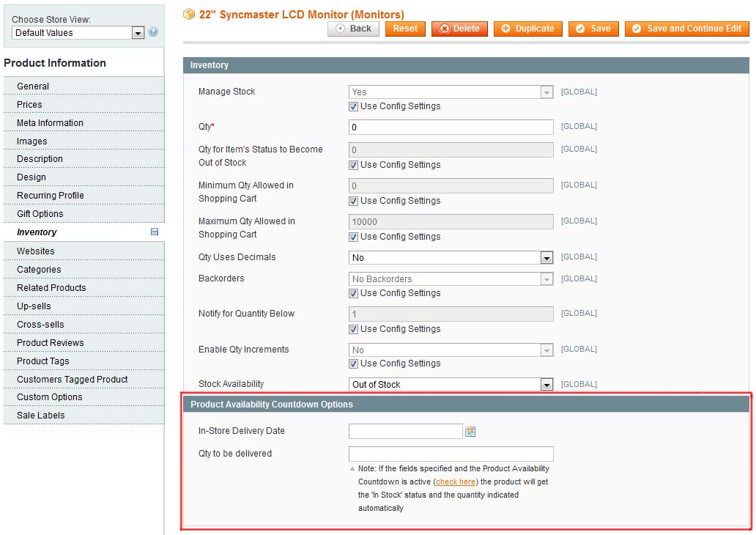Click the Inventory tab save-state icon

click(155, 232)
